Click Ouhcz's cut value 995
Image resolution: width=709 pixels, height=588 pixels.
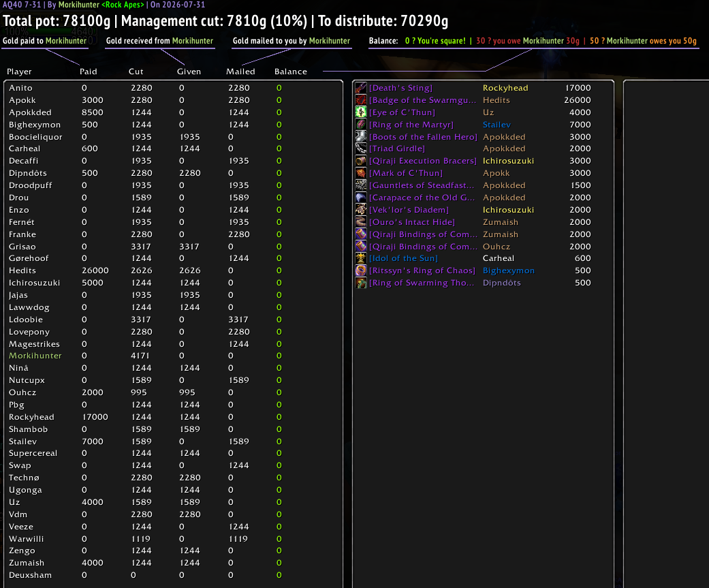click(139, 392)
